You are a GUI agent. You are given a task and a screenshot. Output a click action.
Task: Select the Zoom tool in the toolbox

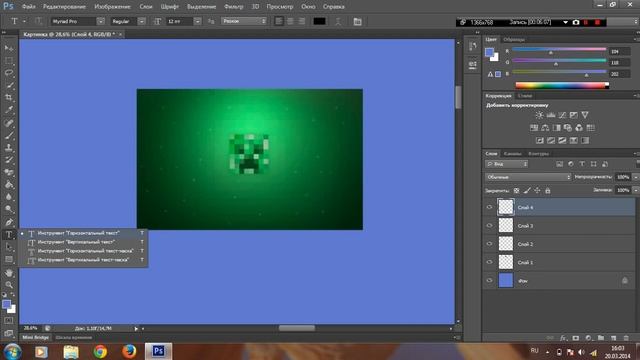coord(9,284)
